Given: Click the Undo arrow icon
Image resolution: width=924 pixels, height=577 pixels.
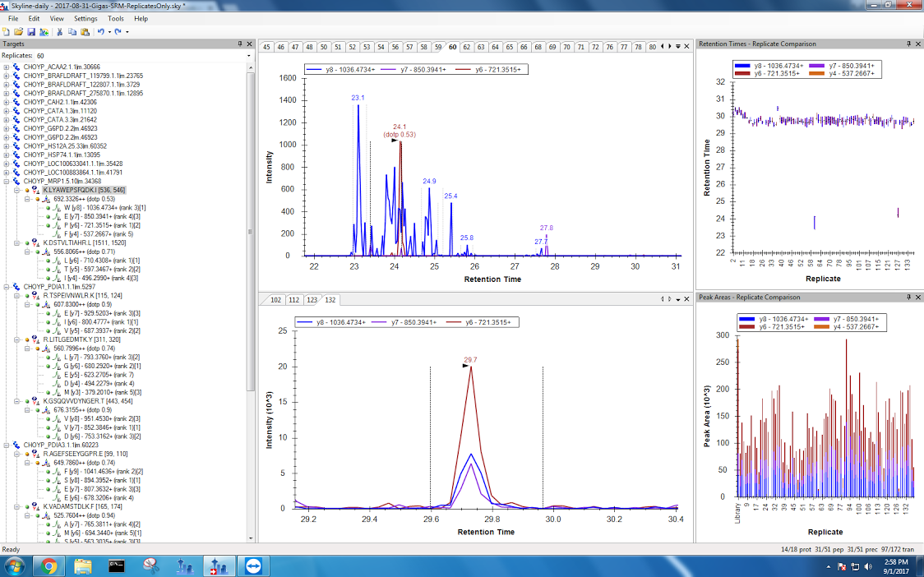Looking at the screenshot, I should (x=99, y=31).
